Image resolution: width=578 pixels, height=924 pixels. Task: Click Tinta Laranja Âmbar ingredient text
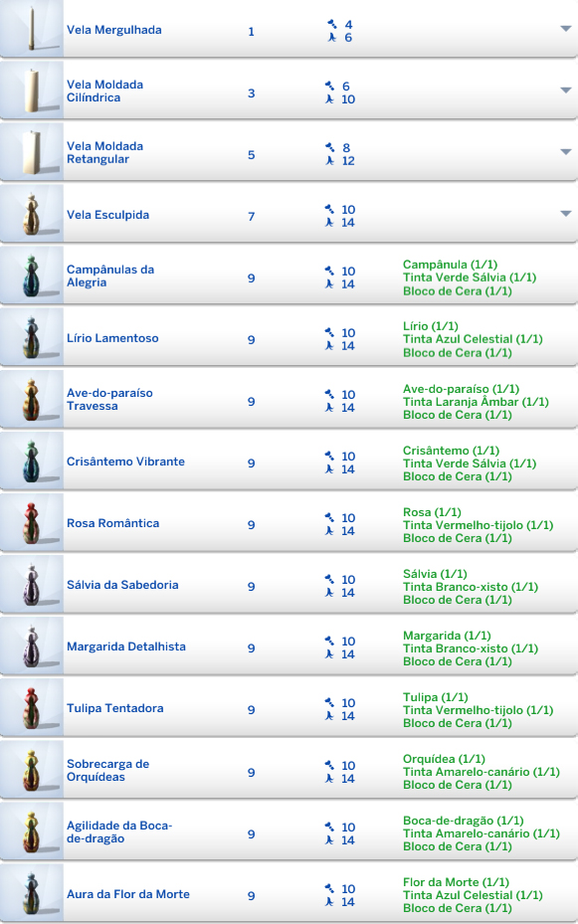(476, 402)
